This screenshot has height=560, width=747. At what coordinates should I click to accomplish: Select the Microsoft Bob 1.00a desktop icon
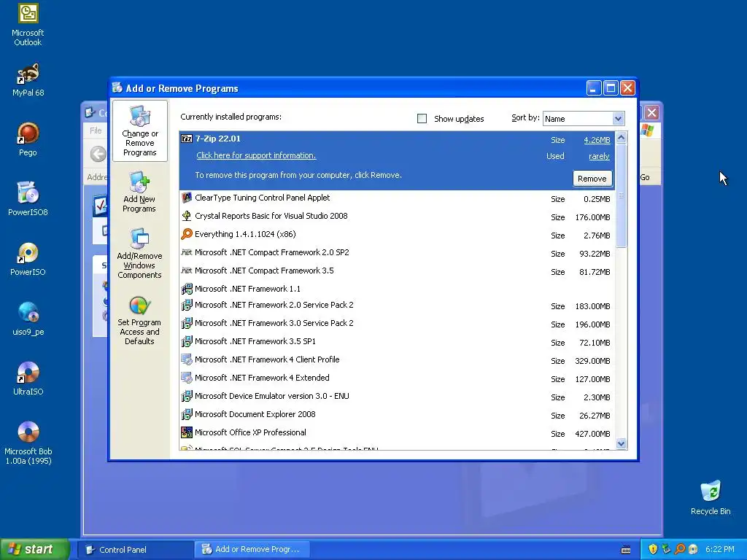[x=28, y=443]
